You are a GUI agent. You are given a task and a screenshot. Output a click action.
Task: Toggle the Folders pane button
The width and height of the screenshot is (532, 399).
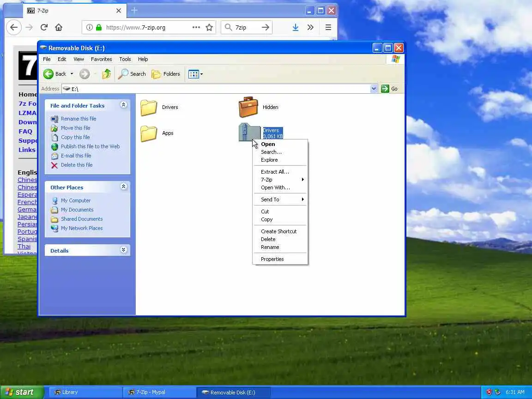pyautogui.click(x=166, y=74)
